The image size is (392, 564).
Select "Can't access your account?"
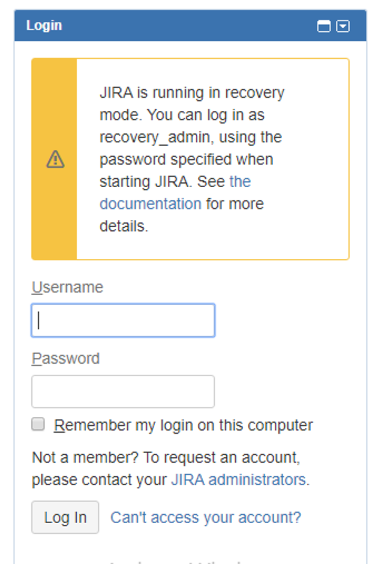point(206,517)
